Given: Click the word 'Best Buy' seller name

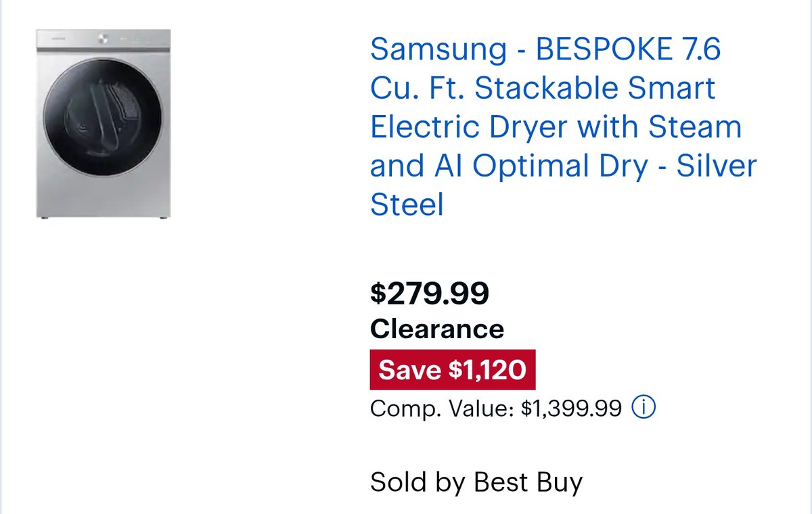Looking at the screenshot, I should (528, 482).
